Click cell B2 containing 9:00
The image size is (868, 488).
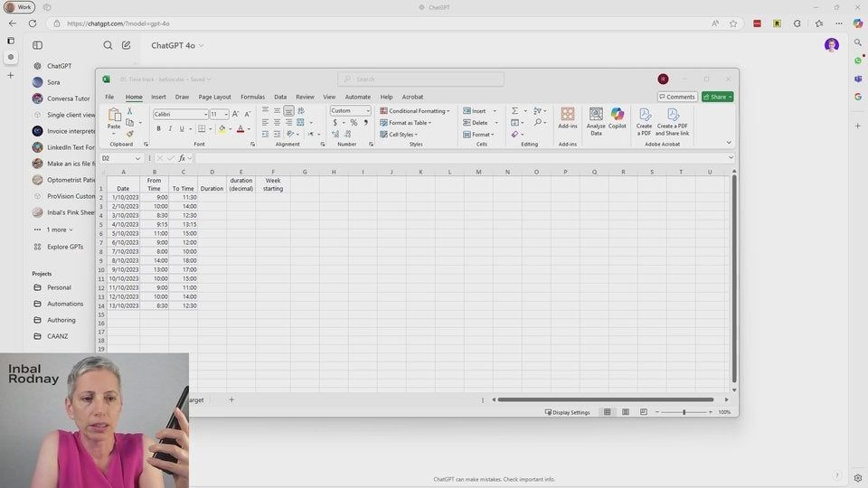[154, 197]
